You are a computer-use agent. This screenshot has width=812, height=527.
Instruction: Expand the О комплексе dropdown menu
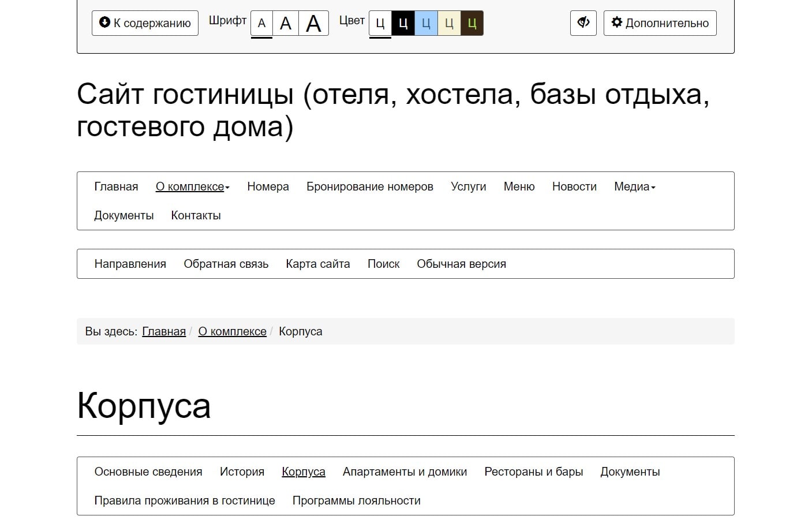pos(192,186)
